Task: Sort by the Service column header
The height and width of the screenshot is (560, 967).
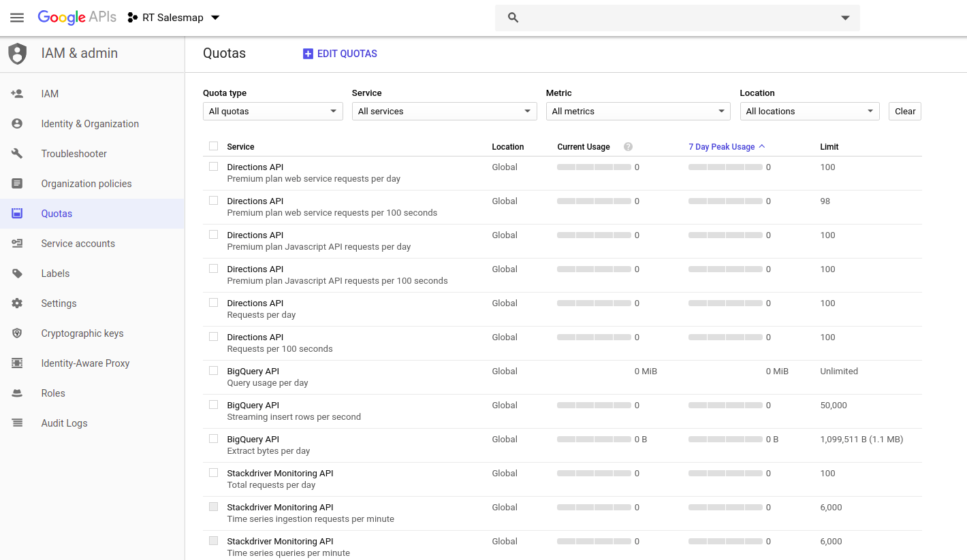Action: (x=240, y=147)
